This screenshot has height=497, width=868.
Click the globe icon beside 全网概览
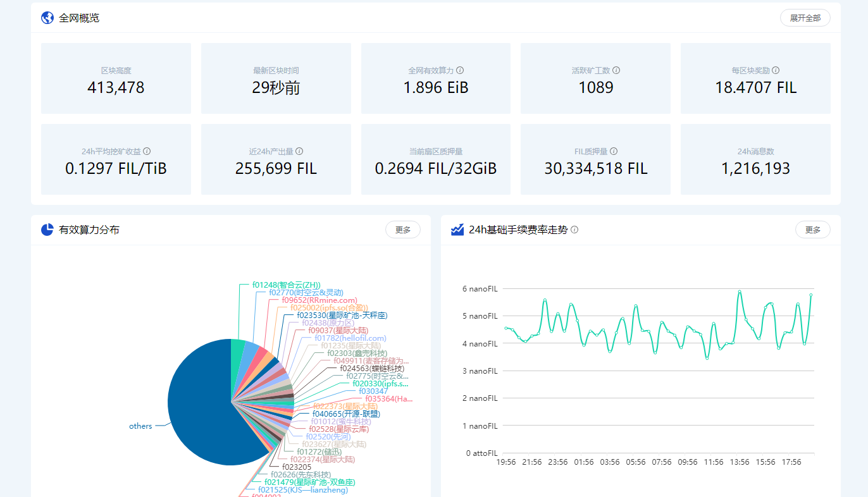(x=47, y=18)
